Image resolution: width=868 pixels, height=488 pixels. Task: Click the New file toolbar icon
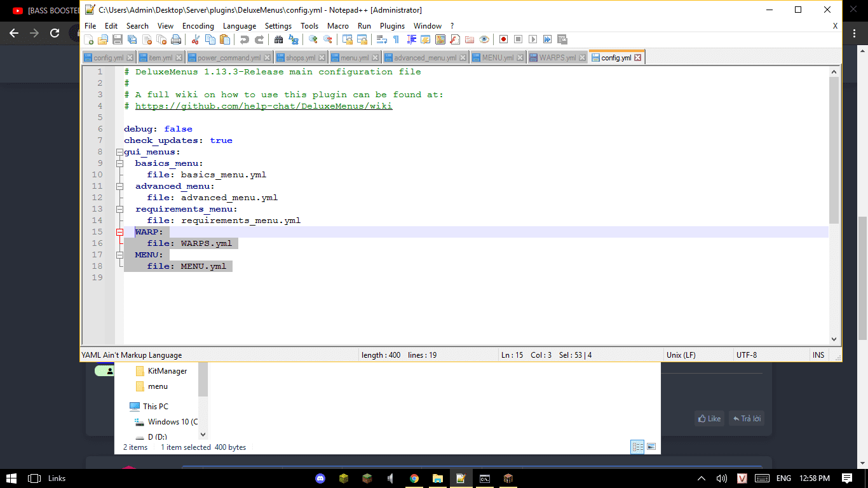89,39
